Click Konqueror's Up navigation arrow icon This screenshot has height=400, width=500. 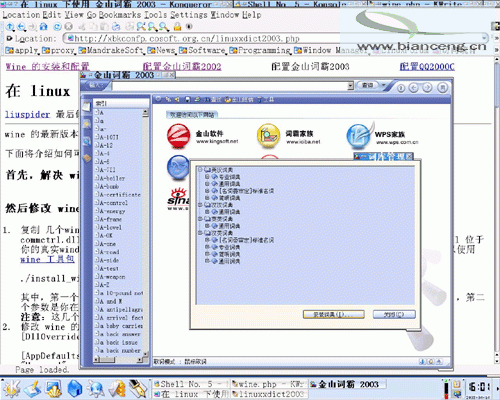pos(10,26)
